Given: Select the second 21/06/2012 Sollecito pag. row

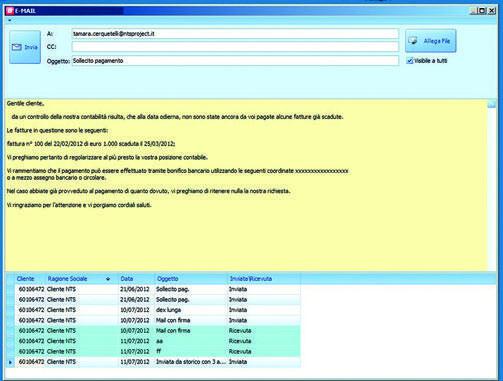Looking at the screenshot, I should point(158,299).
